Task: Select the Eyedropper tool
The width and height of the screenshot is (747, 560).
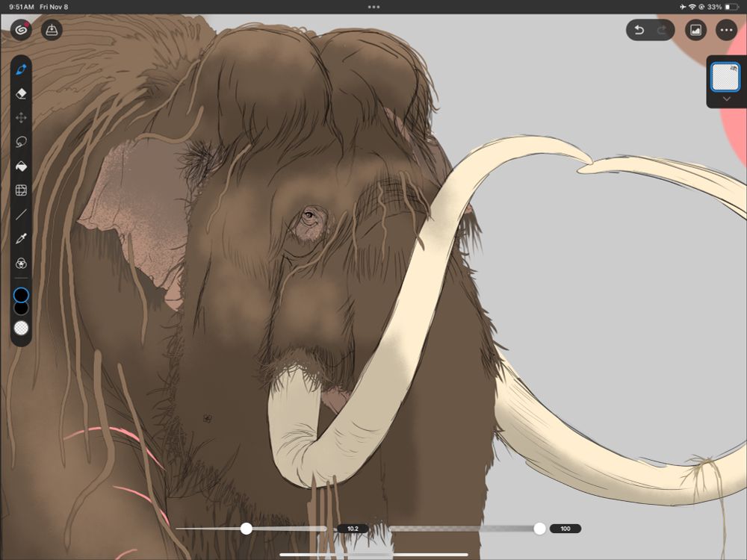Action: click(x=21, y=239)
